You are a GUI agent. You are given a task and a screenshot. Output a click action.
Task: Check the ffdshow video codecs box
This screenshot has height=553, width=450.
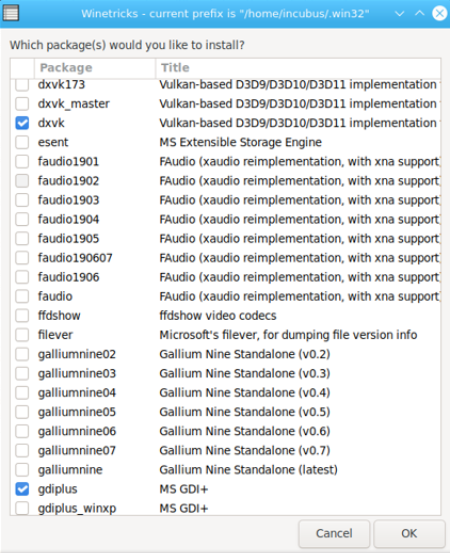[x=22, y=316]
